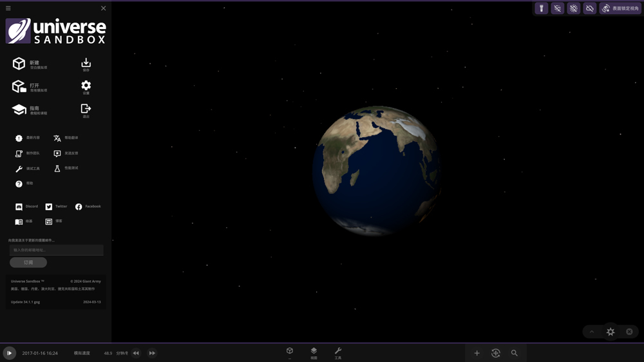The image size is (644, 362).
Task: Open the view layers (视图) menu
Action: [x=314, y=352]
